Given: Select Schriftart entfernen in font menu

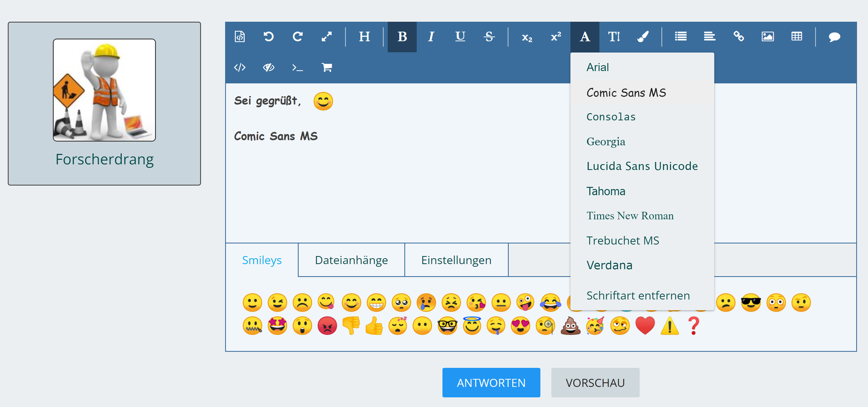Looking at the screenshot, I should 638,295.
